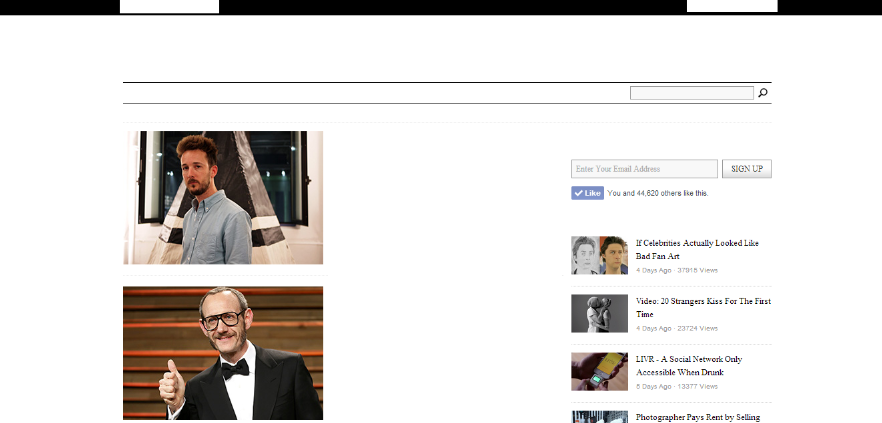882x423 pixels.
Task: Click the magnifying glass search icon
Action: (763, 93)
